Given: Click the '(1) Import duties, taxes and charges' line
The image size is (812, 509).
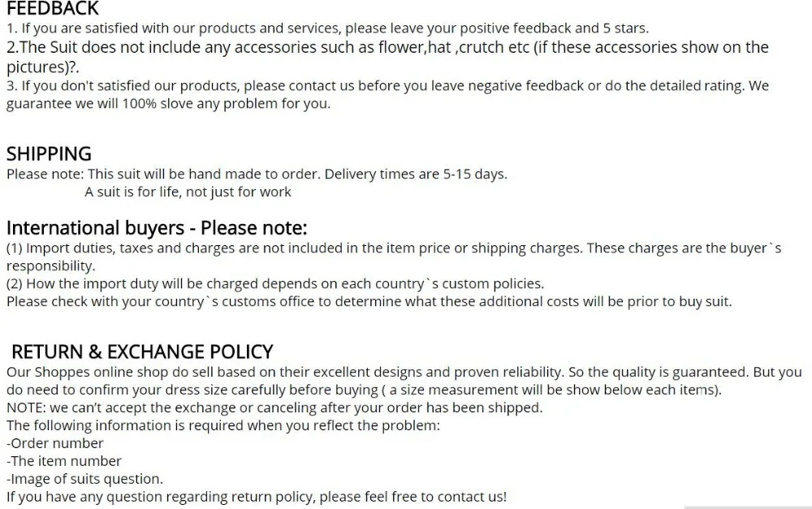Looking at the screenshot, I should point(393,248).
